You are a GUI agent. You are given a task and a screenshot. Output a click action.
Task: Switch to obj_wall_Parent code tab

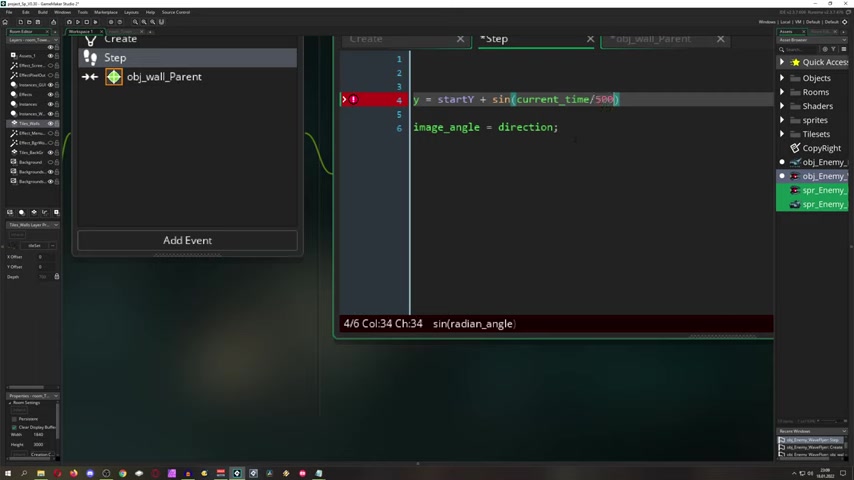[x=651, y=39]
